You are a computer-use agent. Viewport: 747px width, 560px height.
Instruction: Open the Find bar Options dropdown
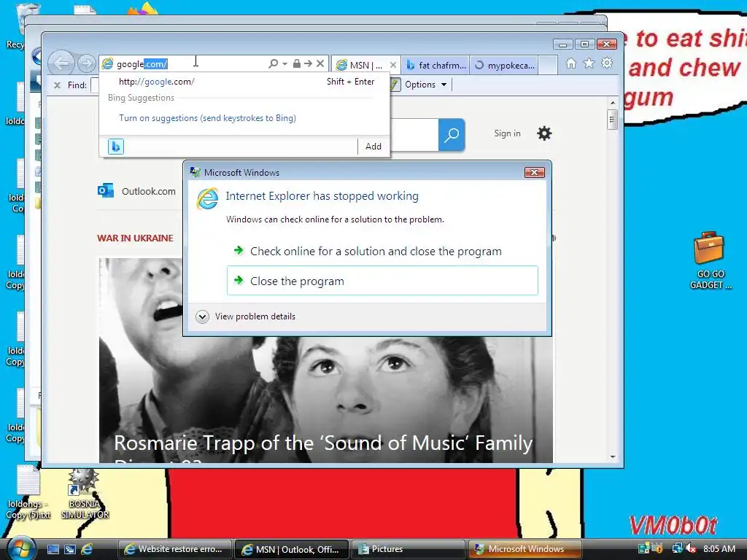(426, 85)
